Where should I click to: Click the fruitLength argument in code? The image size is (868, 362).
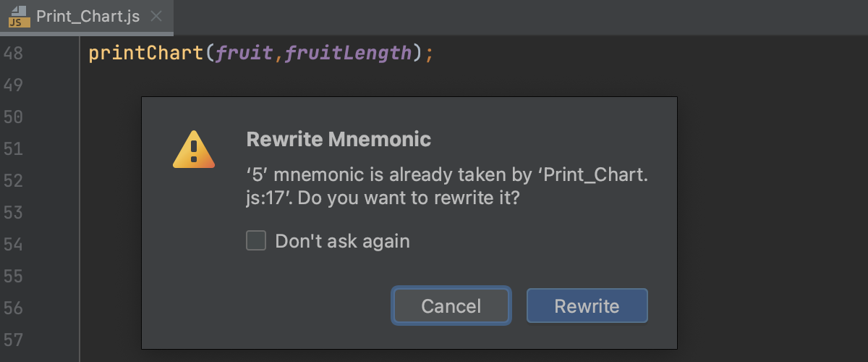tap(348, 54)
